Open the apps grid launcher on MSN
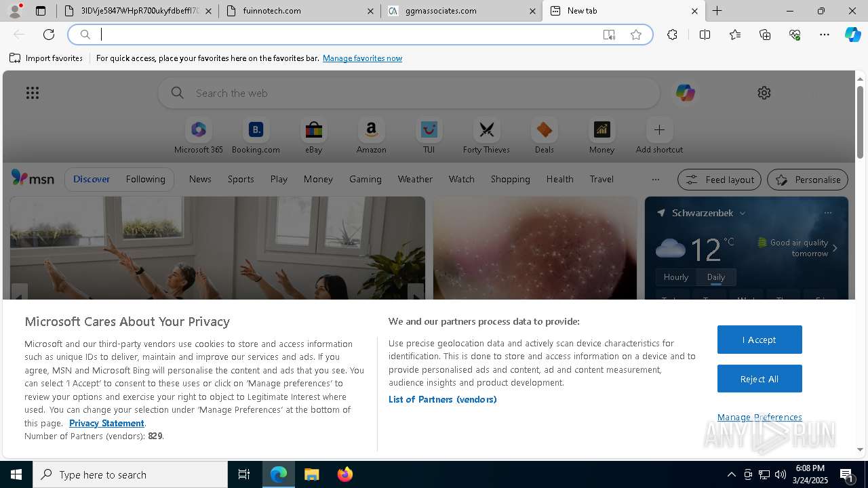868x488 pixels. click(x=33, y=93)
